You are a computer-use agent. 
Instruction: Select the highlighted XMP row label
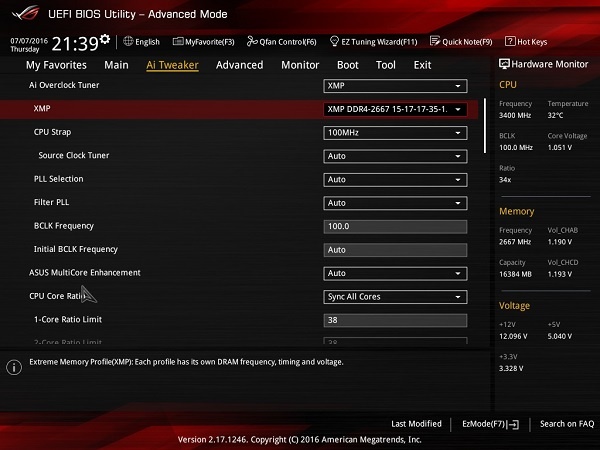coord(42,109)
